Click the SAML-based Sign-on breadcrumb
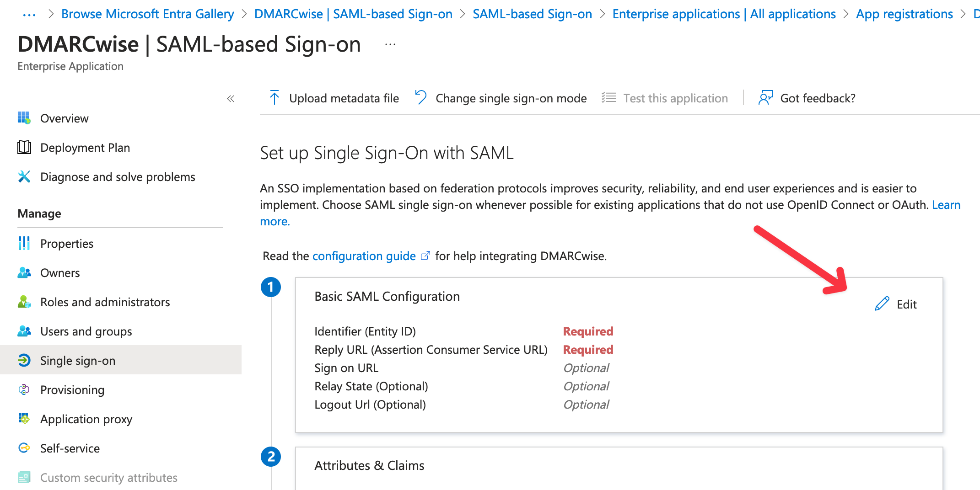 point(532,14)
